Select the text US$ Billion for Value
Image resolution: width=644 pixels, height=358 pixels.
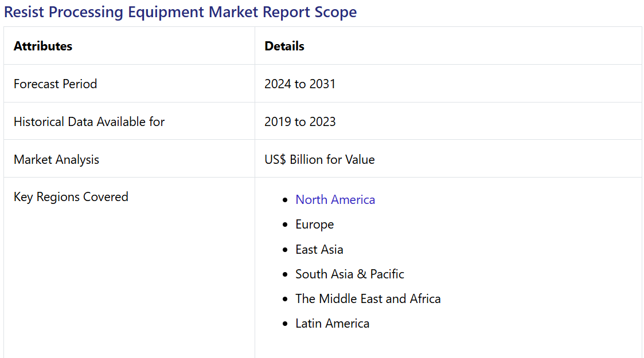[x=319, y=159]
